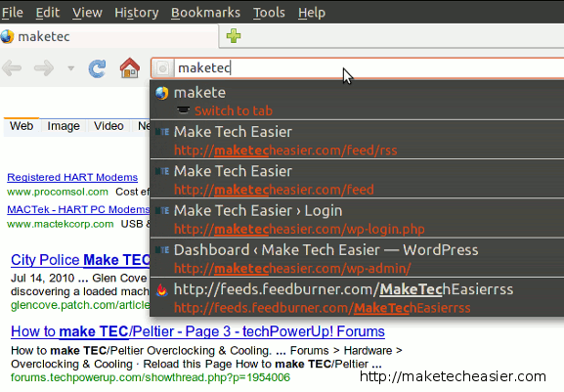This screenshot has width=564, height=392.
Task: Switch to the Web search tab
Action: tap(22, 126)
